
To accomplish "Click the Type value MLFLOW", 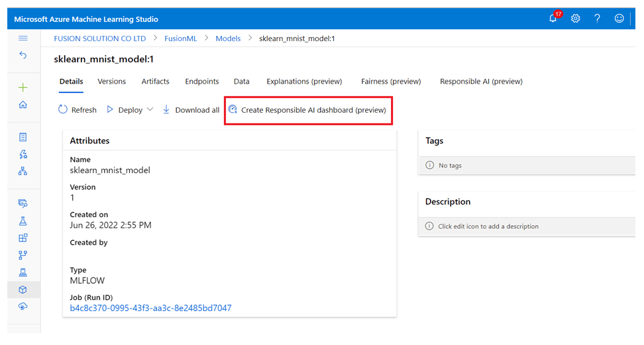I will tap(87, 281).
